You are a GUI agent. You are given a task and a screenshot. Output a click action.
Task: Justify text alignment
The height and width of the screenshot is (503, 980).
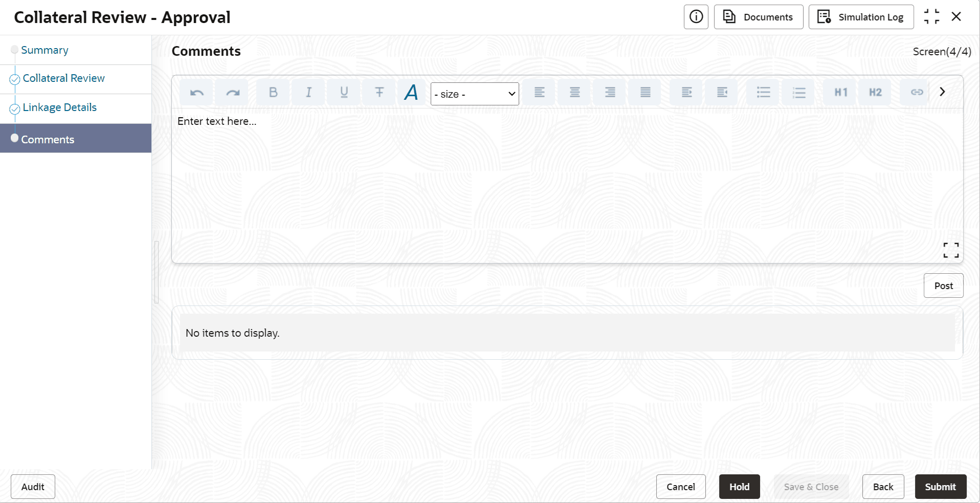645,93
